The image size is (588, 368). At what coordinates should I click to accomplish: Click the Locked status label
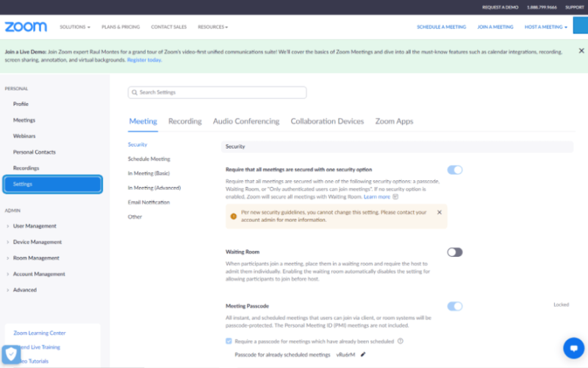click(561, 305)
